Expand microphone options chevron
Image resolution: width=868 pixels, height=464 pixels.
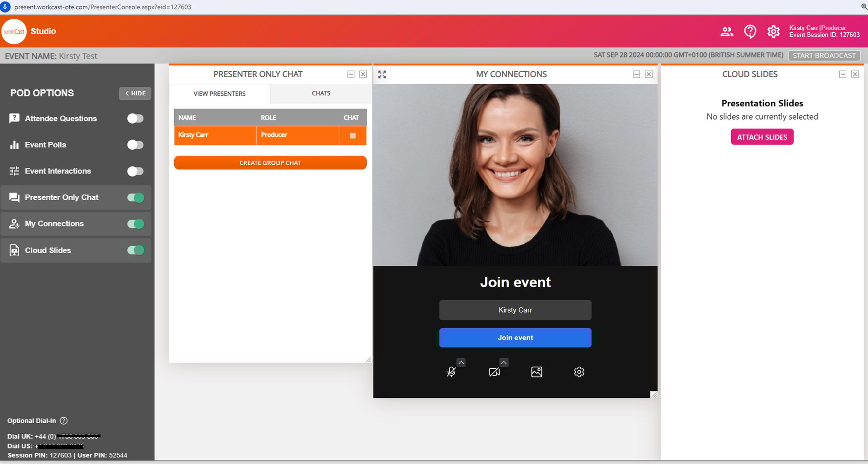pos(461,363)
